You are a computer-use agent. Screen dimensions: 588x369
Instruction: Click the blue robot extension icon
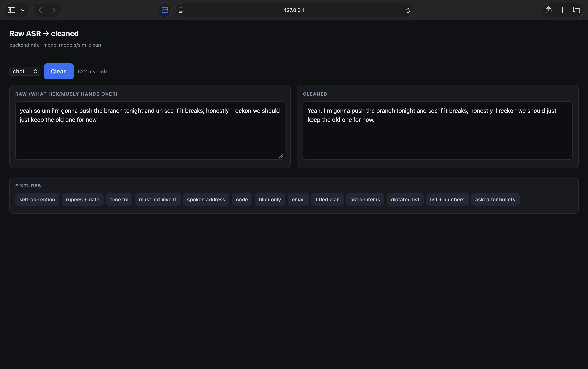[165, 10]
